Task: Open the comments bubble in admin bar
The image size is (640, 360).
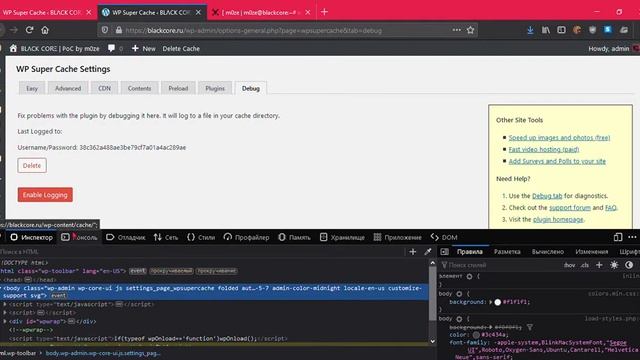Action: (x=111, y=49)
